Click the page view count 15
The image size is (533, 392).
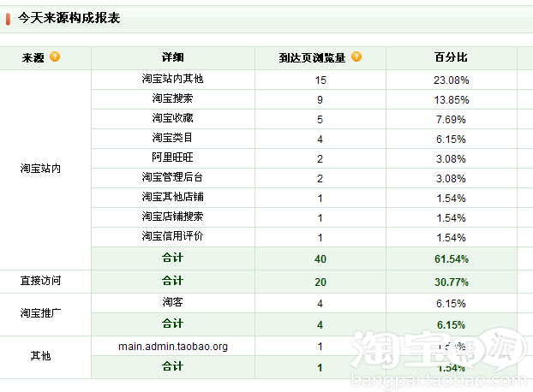(x=320, y=80)
